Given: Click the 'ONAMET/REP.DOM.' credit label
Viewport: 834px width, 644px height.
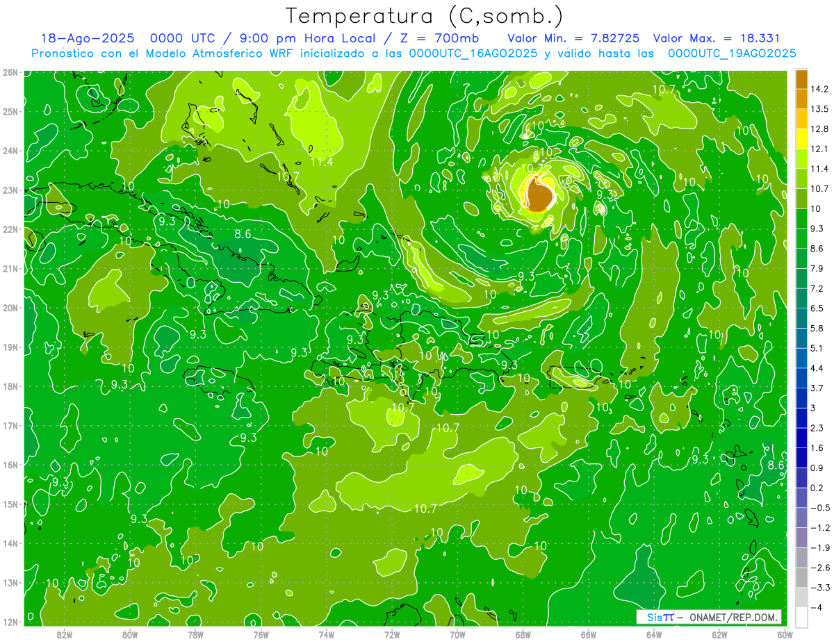Looking at the screenshot, I should [734, 617].
